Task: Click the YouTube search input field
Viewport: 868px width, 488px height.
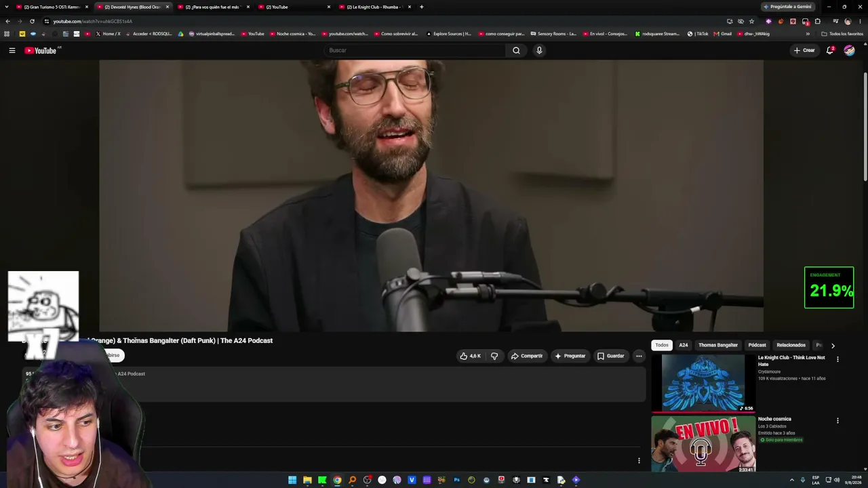Action: point(415,50)
